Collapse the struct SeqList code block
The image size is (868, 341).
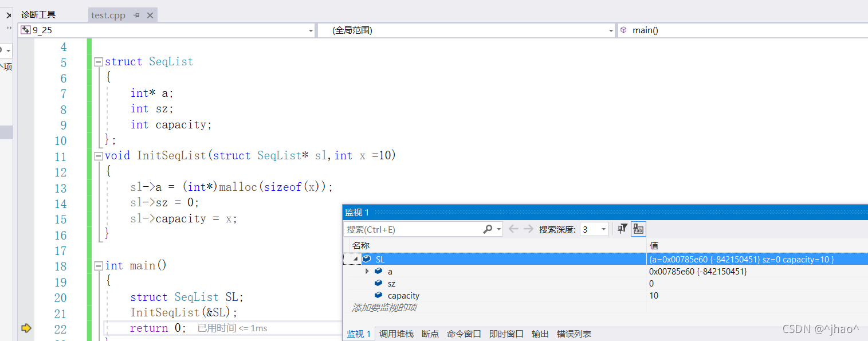[x=98, y=61]
